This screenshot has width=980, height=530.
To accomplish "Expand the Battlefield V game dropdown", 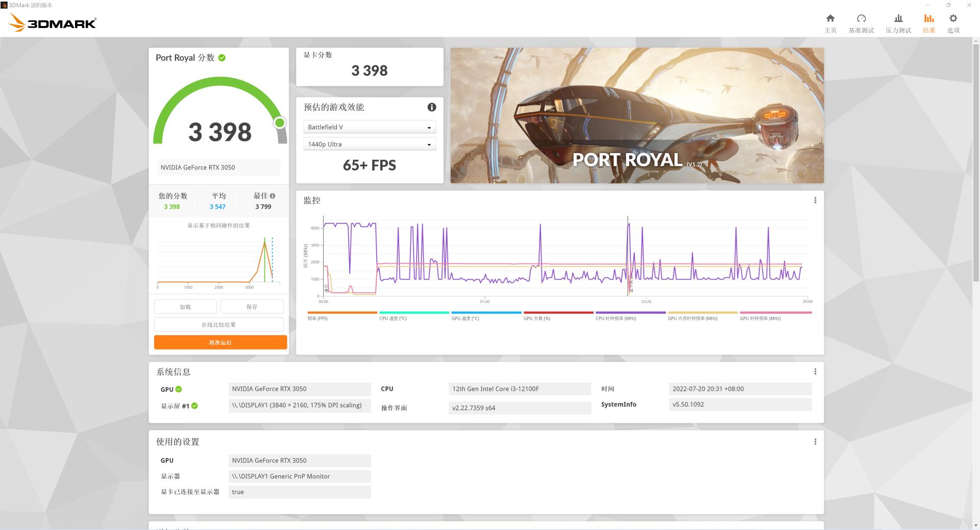I will pos(370,127).
